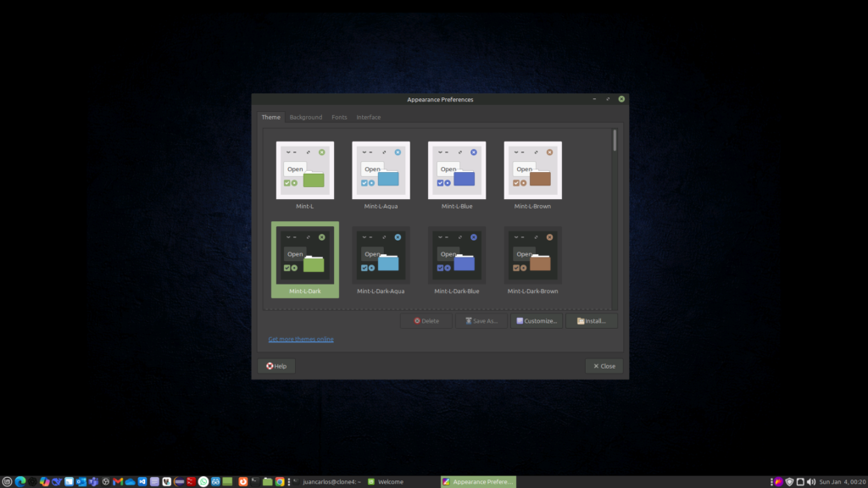Open the green file manager folder icon
This screenshot has width=868, height=488.
coord(267,482)
